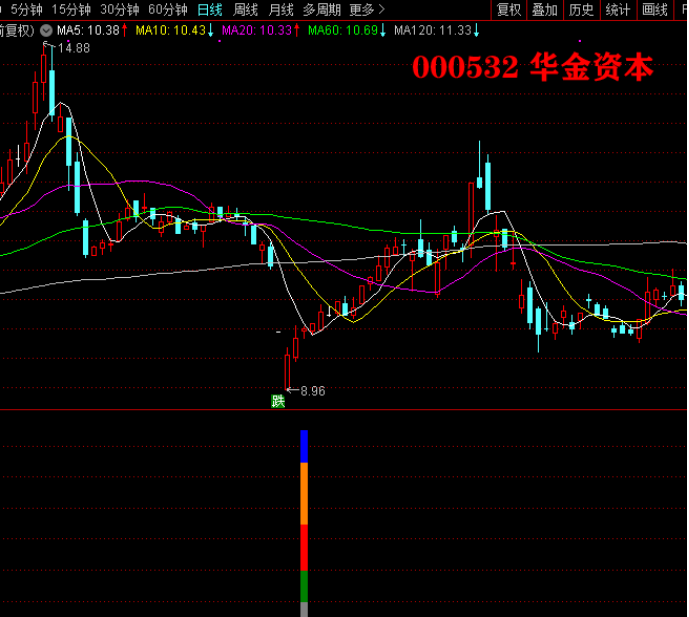Open the 统计 statistics button
Screen dimensions: 689x617
pos(618,10)
